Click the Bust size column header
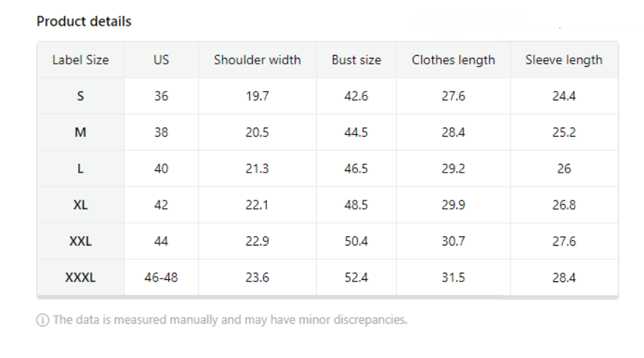644x358 pixels. [356, 60]
